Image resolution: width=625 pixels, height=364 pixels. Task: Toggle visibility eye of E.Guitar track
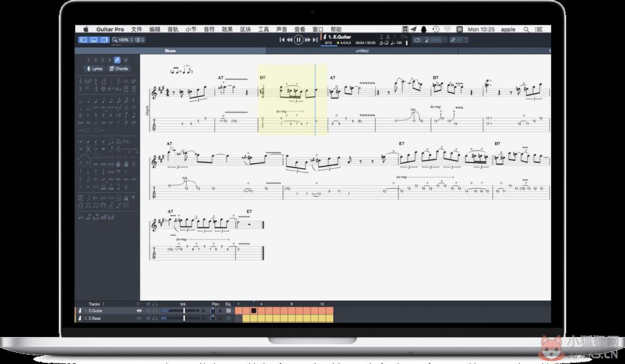139,311
